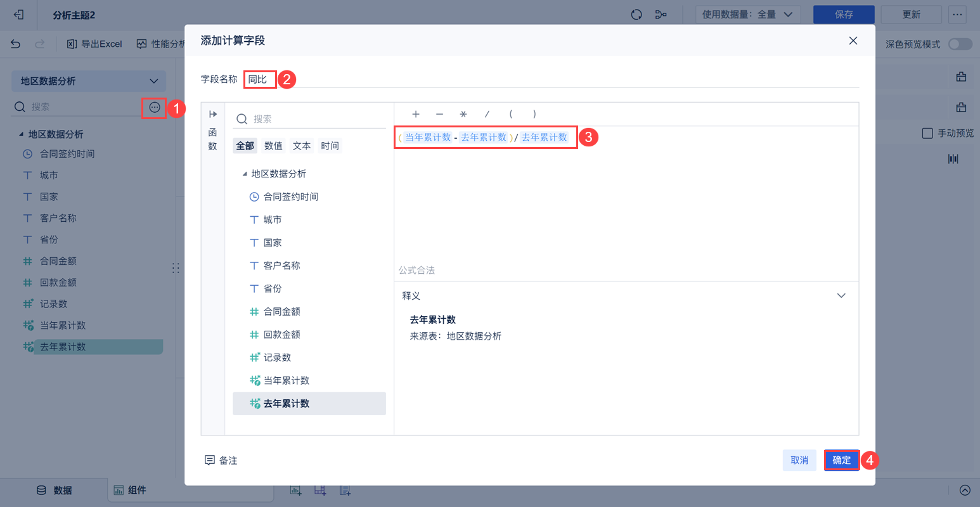Insert plus operator in formula toolbar

coord(416,114)
